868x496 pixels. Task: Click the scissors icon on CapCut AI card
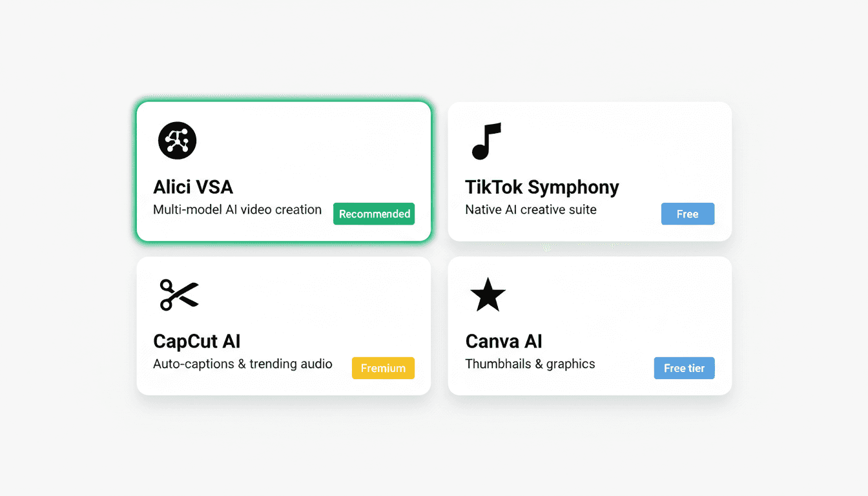point(178,294)
